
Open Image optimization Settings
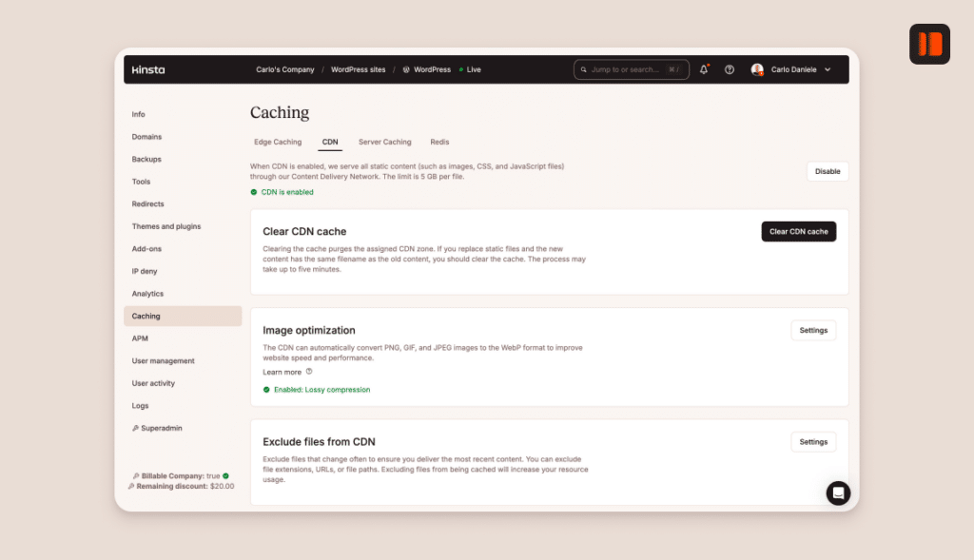click(x=813, y=330)
